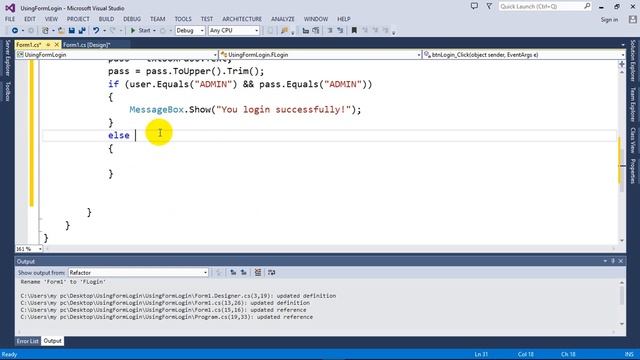Viewport: 640px width, 360px height.
Task: Clear all Output pane text
Action: click(x=258, y=273)
